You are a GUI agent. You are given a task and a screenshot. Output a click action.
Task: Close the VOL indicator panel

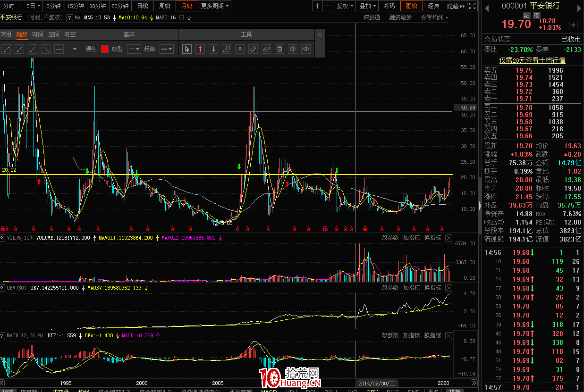(x=449, y=238)
